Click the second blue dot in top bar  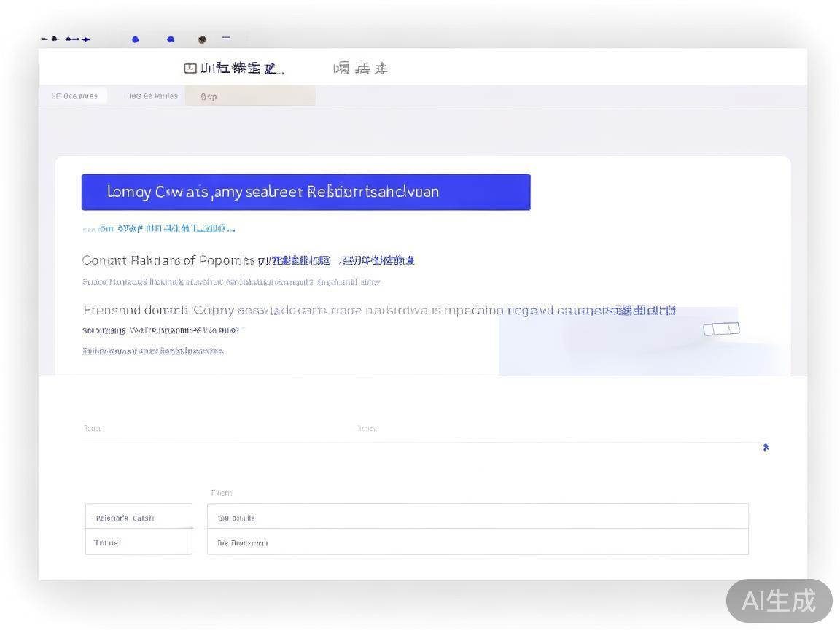tap(171, 39)
